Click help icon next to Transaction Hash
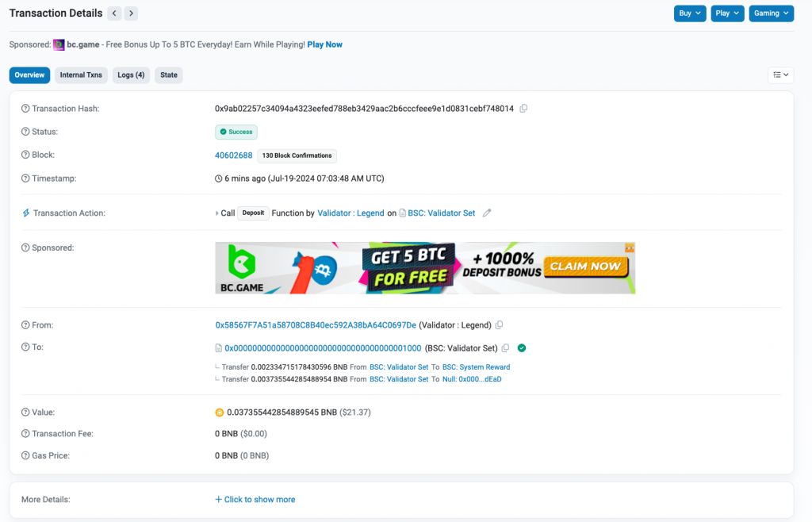Screen dimensions: 812x522 click(25, 109)
